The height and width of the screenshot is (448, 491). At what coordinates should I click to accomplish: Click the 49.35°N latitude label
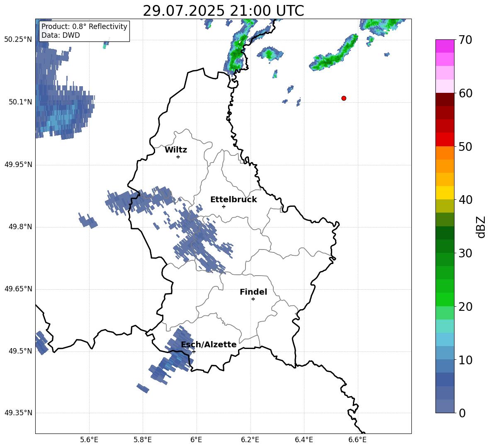18,413
